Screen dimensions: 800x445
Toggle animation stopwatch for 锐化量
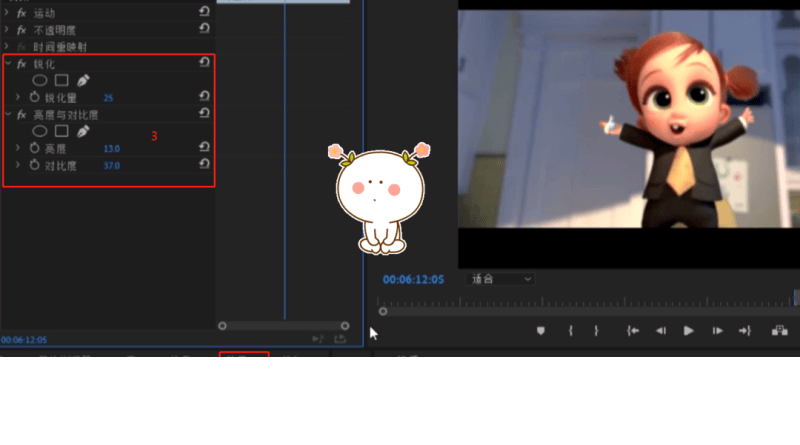pos(34,97)
